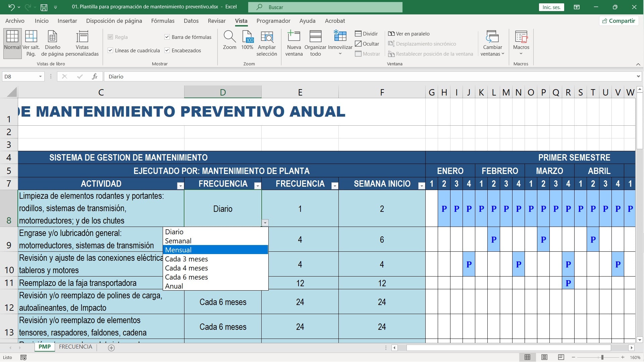
Task: Open SEMANA INICIO filter arrow
Action: point(422,186)
